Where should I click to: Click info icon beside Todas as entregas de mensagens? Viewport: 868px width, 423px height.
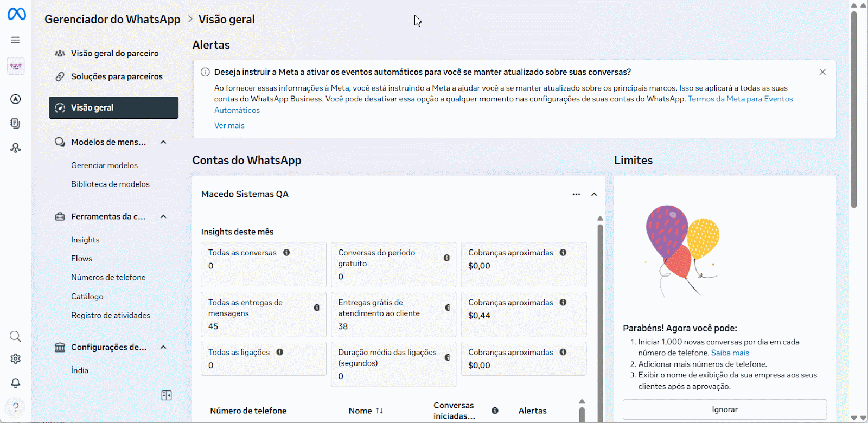(x=316, y=308)
